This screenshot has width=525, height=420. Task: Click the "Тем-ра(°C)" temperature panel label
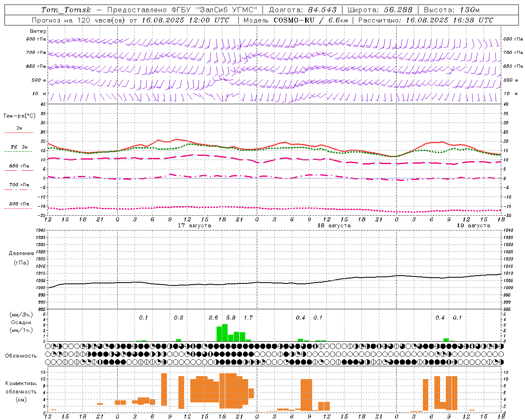point(19,116)
